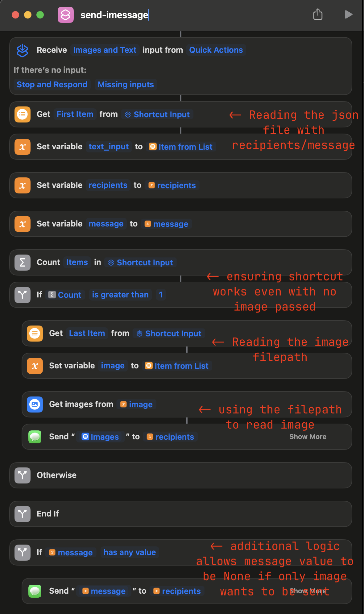Click the Get images from action icon
Viewport: 364px width, 614px height.
click(35, 404)
